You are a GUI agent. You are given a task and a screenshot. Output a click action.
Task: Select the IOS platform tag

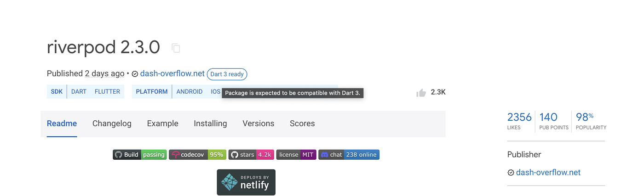[x=215, y=91]
